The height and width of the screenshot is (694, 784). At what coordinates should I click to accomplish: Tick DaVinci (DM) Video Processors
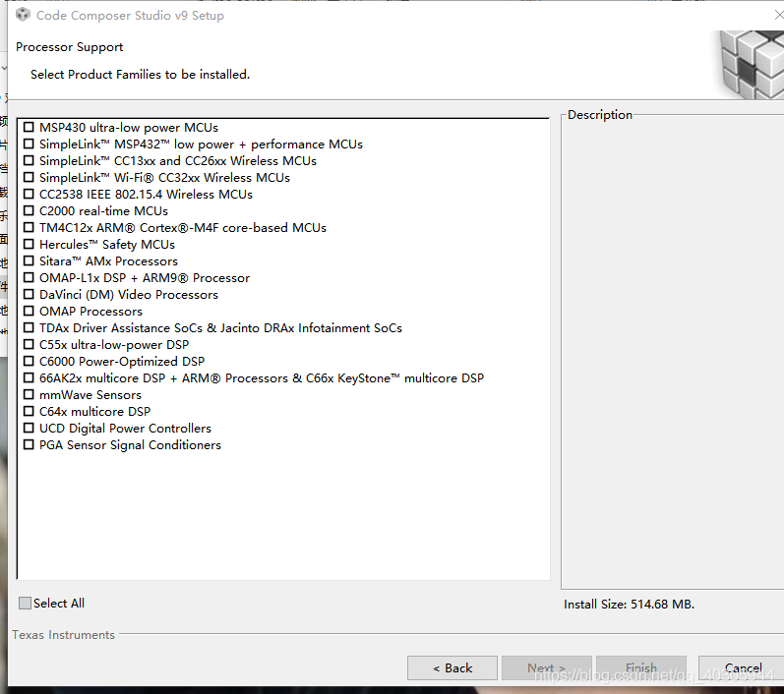(x=29, y=294)
